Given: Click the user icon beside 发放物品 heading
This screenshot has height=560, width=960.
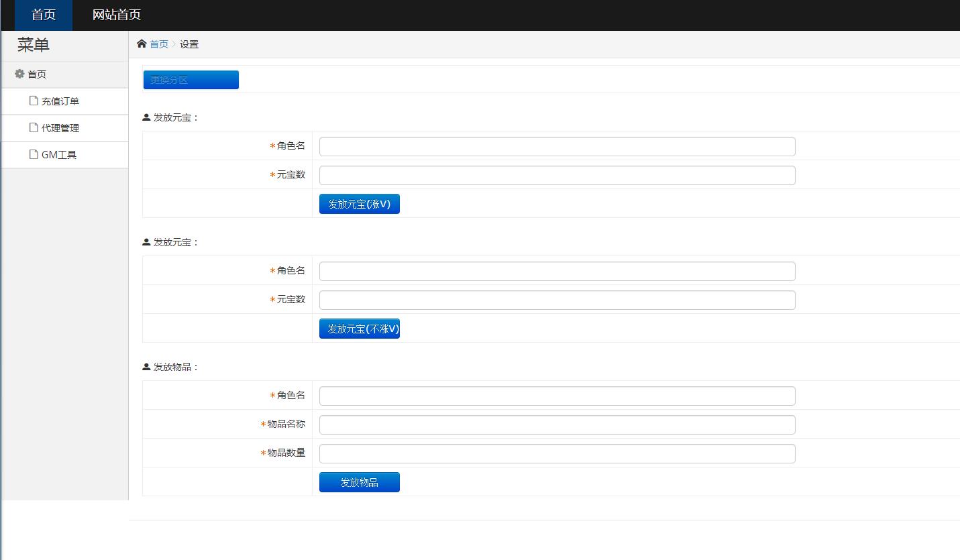Looking at the screenshot, I should click(x=146, y=367).
